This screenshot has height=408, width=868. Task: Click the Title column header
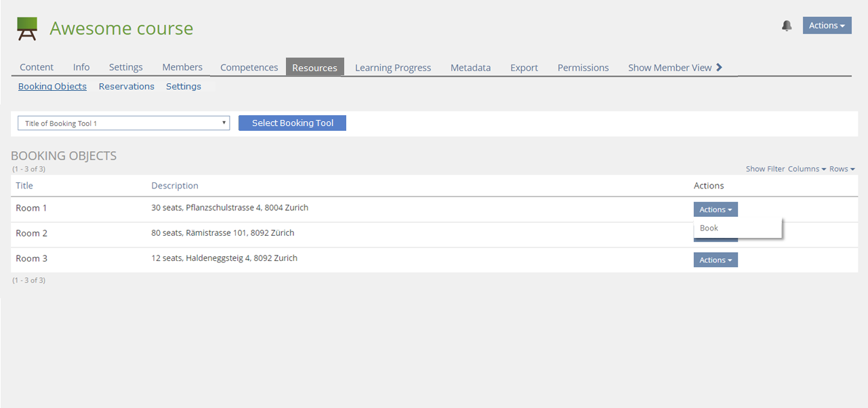[24, 186]
